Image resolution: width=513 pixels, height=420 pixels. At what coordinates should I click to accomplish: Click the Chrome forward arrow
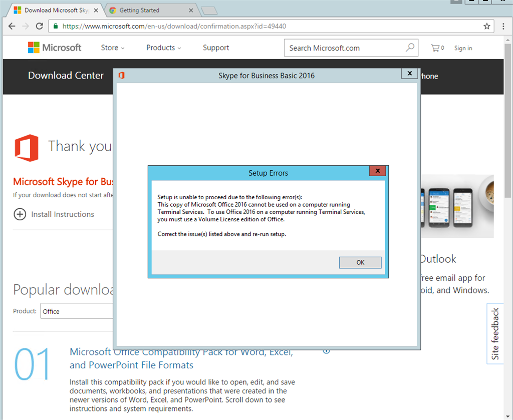point(26,26)
